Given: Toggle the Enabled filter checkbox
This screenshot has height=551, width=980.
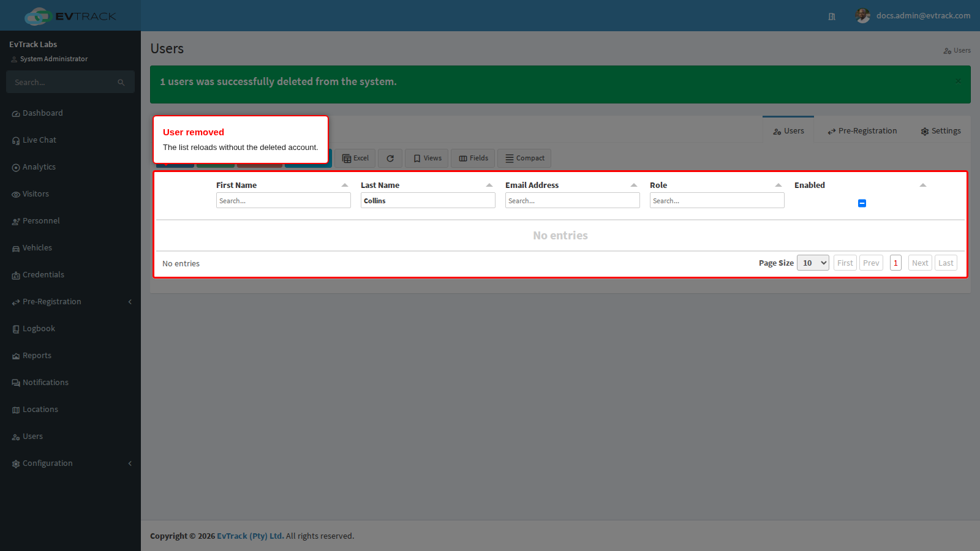Looking at the screenshot, I should [862, 203].
